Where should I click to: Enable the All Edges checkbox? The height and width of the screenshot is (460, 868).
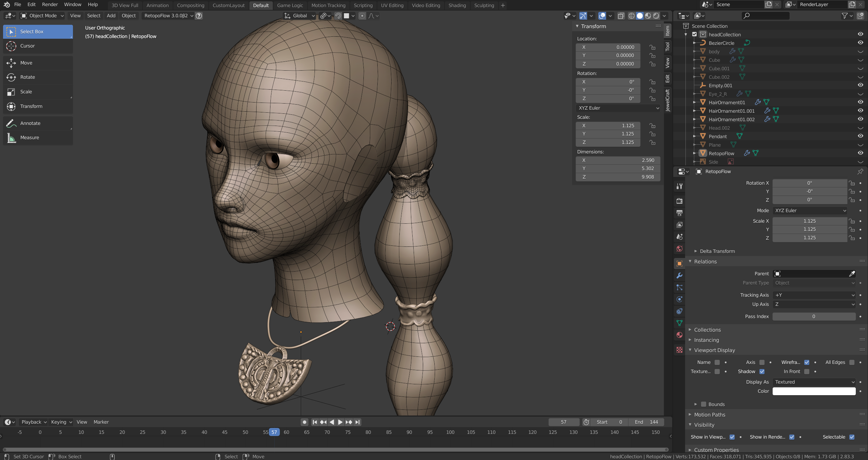click(852, 362)
